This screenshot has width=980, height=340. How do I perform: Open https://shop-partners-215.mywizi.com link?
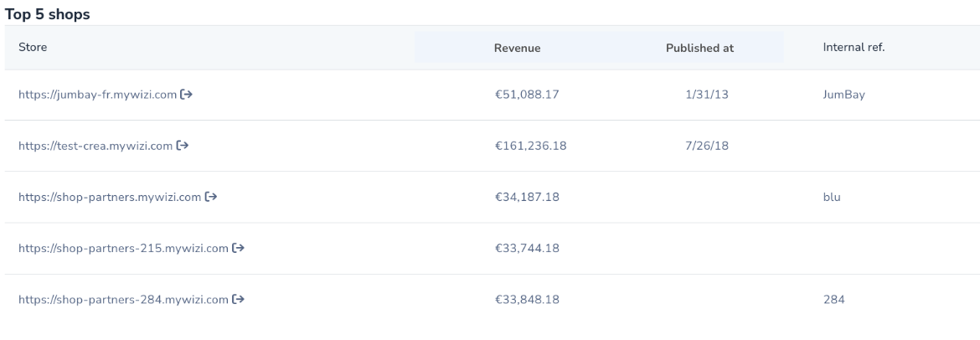123,249
